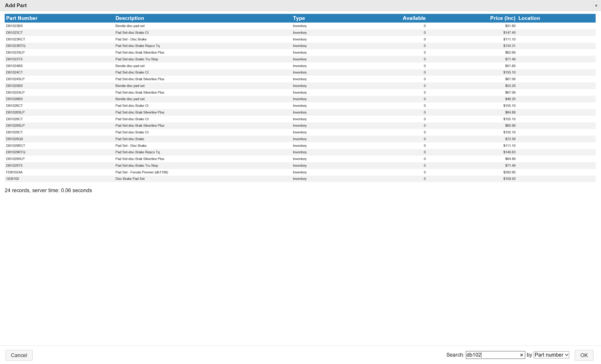Select part DB1023RCT row

pos(300,39)
